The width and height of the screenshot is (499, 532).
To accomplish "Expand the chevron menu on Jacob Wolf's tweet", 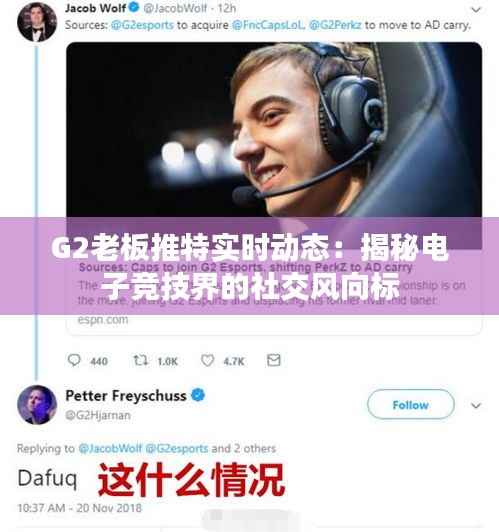I will click(x=476, y=10).
